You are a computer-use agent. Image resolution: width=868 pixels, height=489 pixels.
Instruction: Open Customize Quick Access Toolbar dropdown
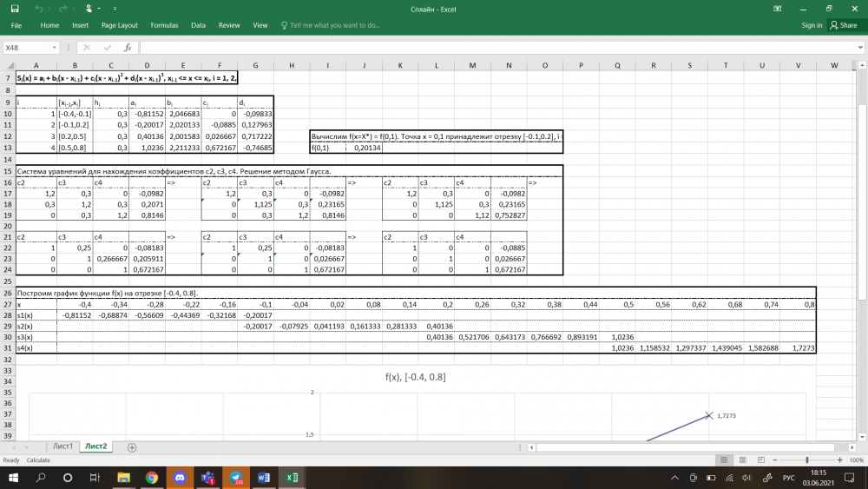pos(115,9)
